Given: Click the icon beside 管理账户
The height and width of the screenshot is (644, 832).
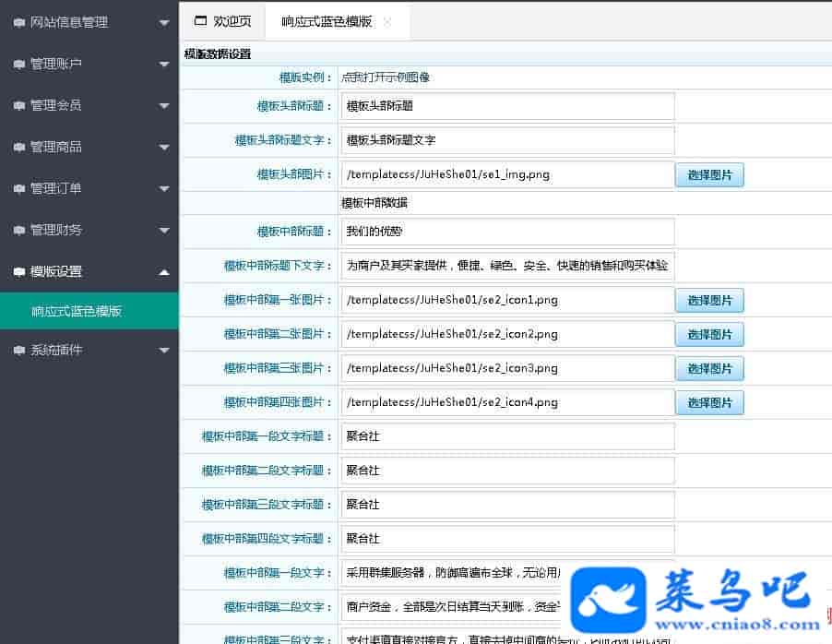Looking at the screenshot, I should pyautogui.click(x=19, y=64).
